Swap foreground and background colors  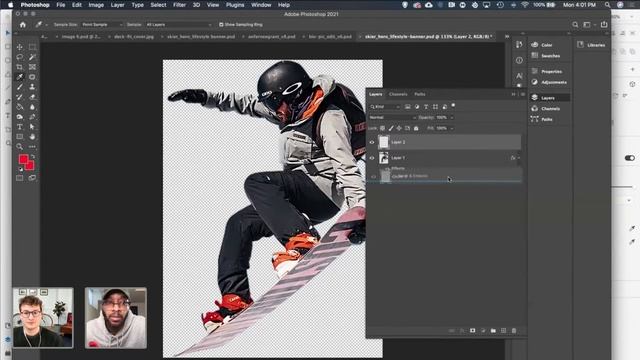click(33, 156)
